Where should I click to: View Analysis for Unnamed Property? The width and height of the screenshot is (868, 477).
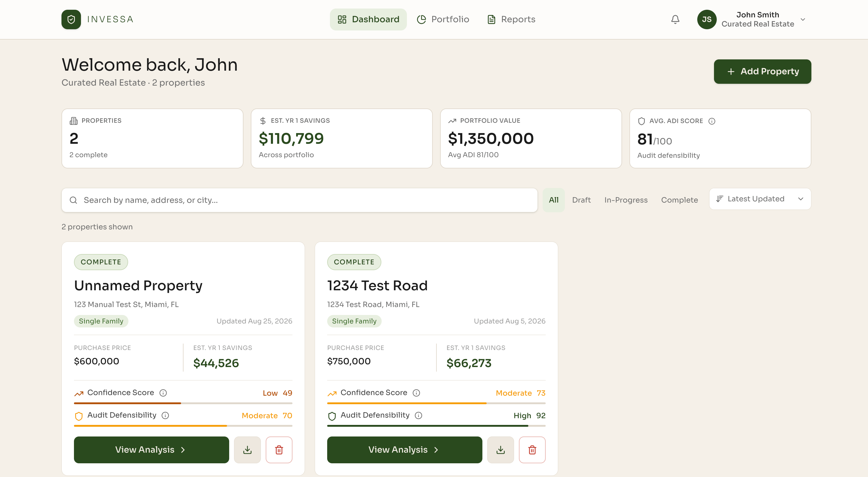(x=151, y=450)
